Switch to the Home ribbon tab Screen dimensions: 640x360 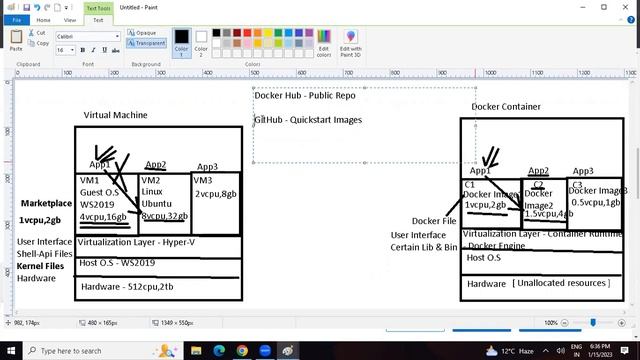(x=43, y=20)
